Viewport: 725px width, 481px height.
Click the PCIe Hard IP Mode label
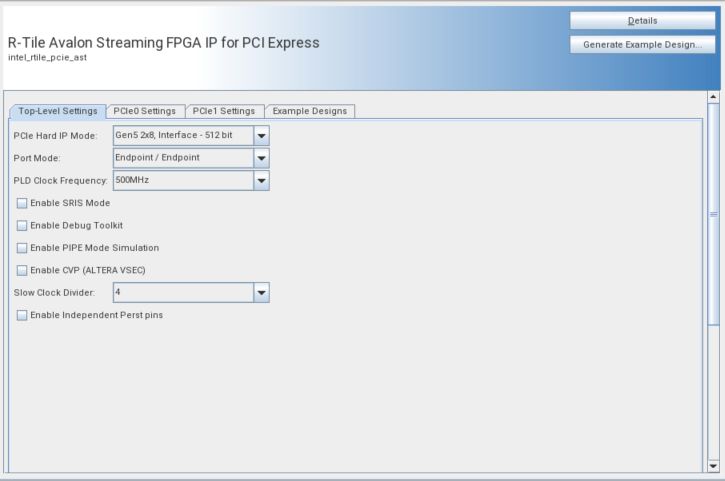click(x=55, y=136)
